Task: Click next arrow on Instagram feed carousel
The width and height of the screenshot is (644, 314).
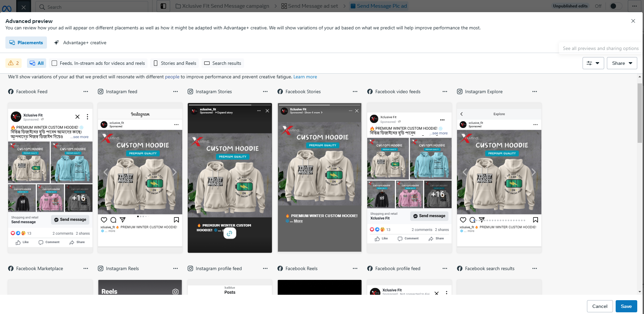Action: point(175,172)
